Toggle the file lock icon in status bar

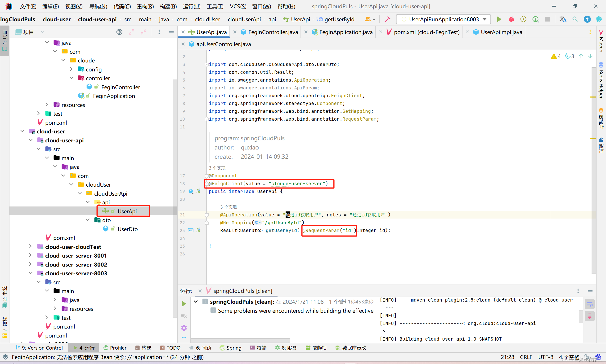point(587,357)
